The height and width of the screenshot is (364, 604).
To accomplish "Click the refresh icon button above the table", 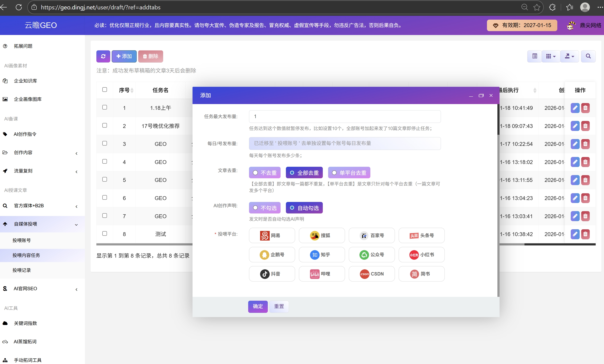I will click(103, 56).
